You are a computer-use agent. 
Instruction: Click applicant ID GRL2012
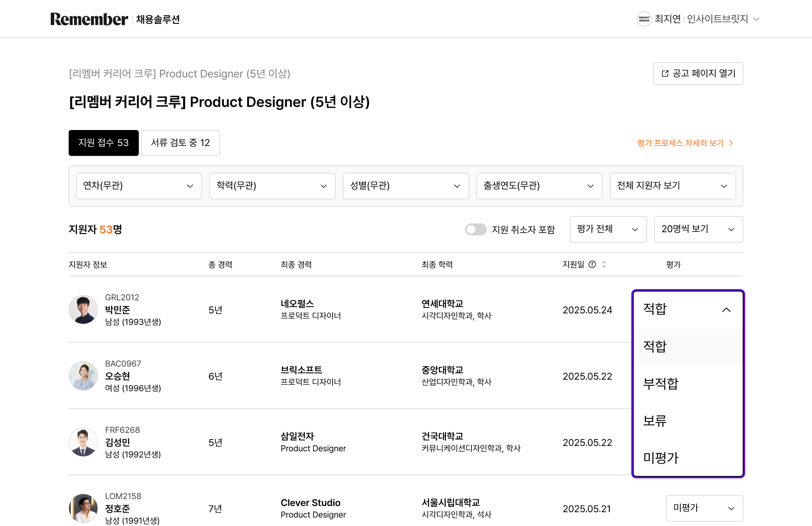122,297
